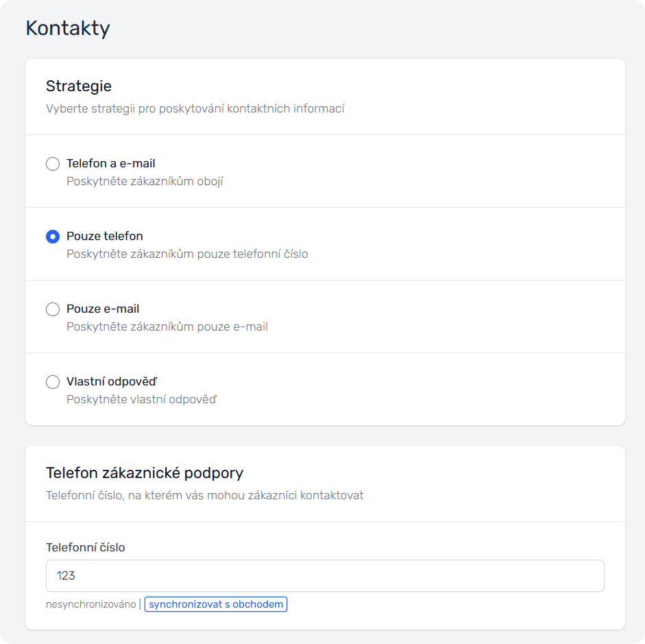This screenshot has height=644, width=645.
Task: Click the "Telefonní číslo" field label
Action: click(86, 547)
